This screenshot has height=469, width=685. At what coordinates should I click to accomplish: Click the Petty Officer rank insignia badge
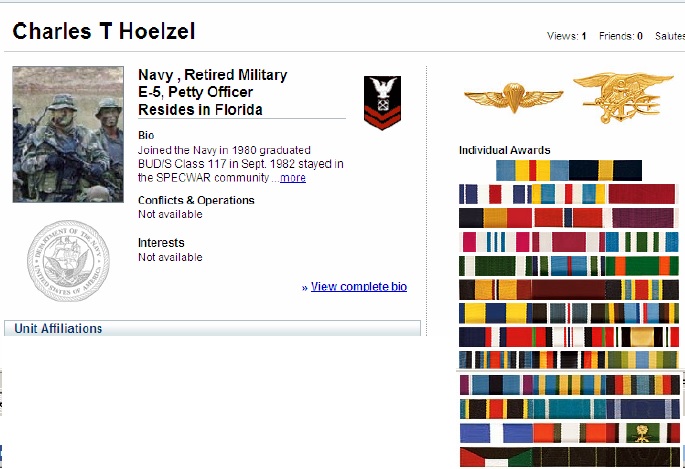click(x=382, y=103)
